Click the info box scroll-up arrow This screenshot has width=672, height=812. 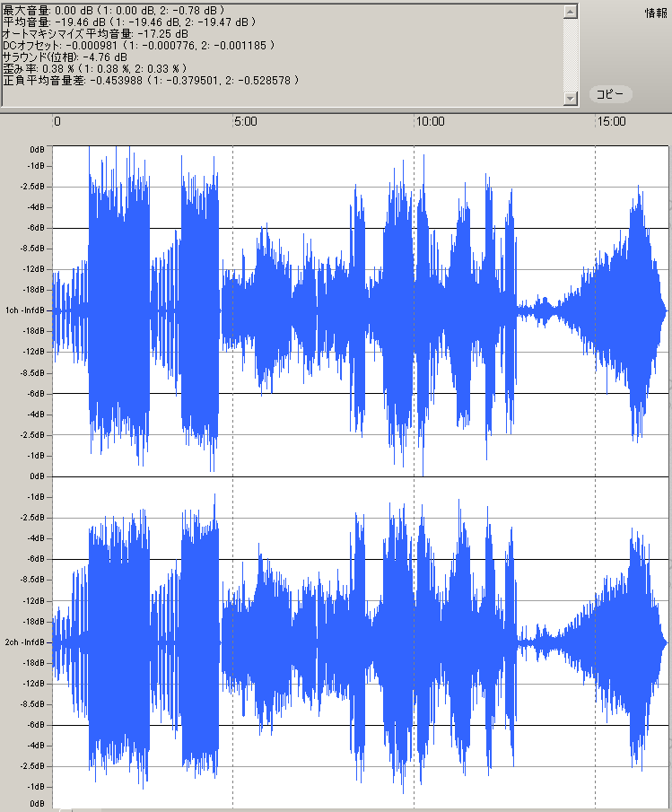point(570,12)
